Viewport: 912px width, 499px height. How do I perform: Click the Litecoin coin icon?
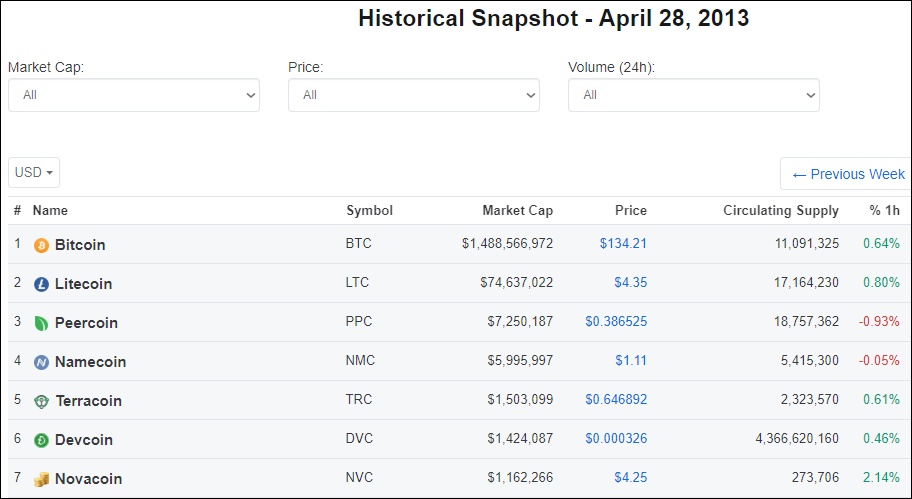[x=41, y=284]
